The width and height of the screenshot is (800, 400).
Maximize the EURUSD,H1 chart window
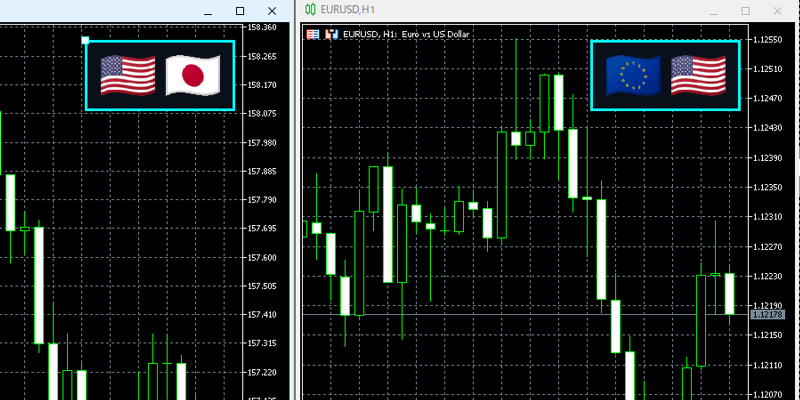(745, 11)
